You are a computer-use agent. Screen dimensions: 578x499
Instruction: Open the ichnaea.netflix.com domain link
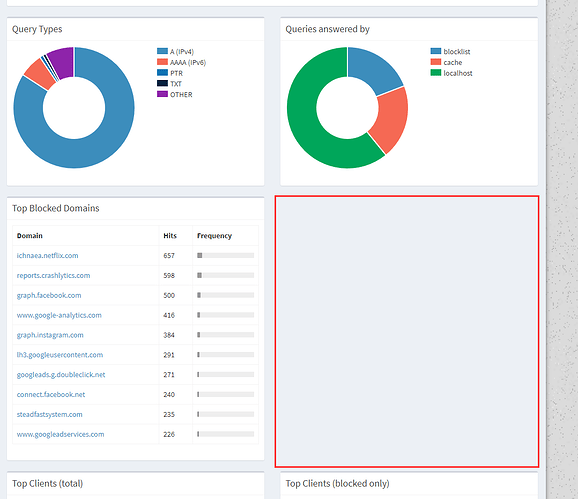pos(48,255)
